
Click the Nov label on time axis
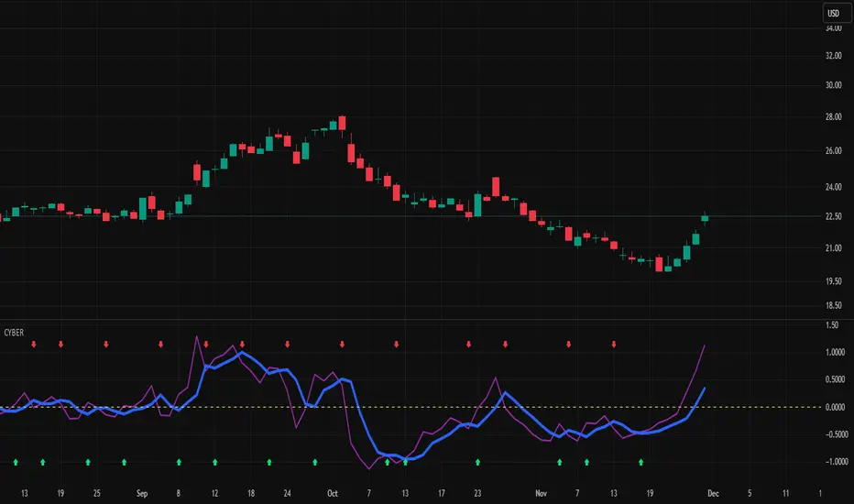541,491
